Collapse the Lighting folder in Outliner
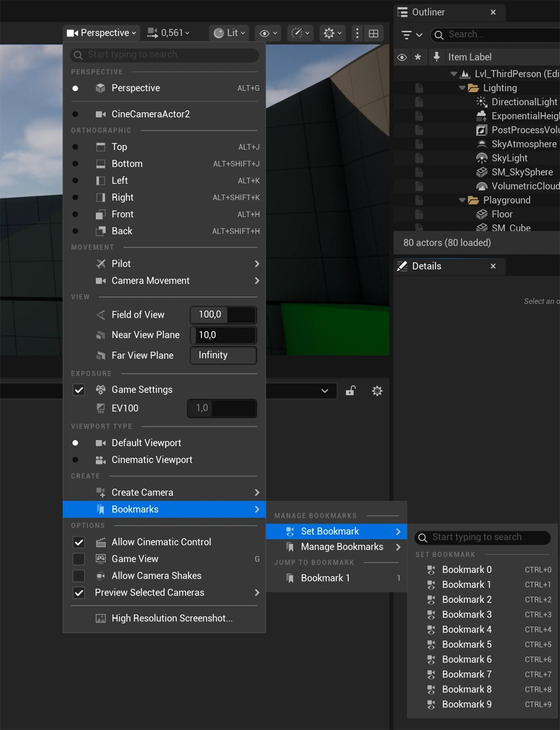 click(x=462, y=88)
